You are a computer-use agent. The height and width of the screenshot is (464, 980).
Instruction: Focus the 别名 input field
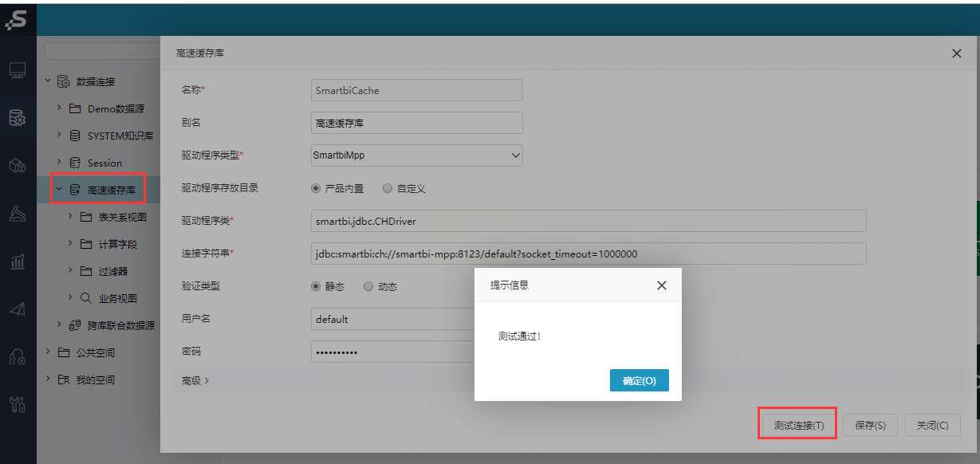417,123
